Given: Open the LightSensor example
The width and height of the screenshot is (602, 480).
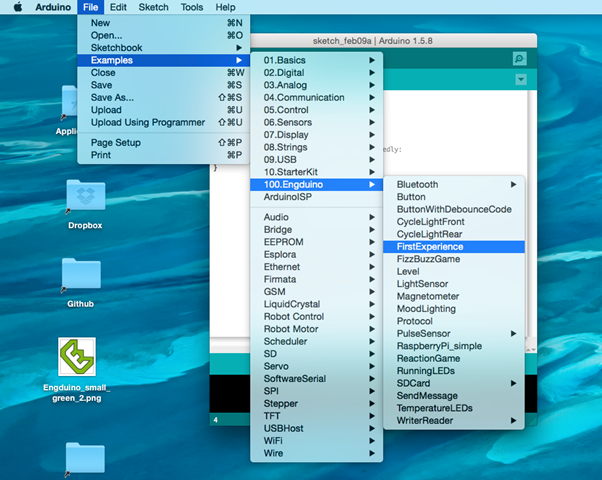Looking at the screenshot, I should tap(454, 284).
